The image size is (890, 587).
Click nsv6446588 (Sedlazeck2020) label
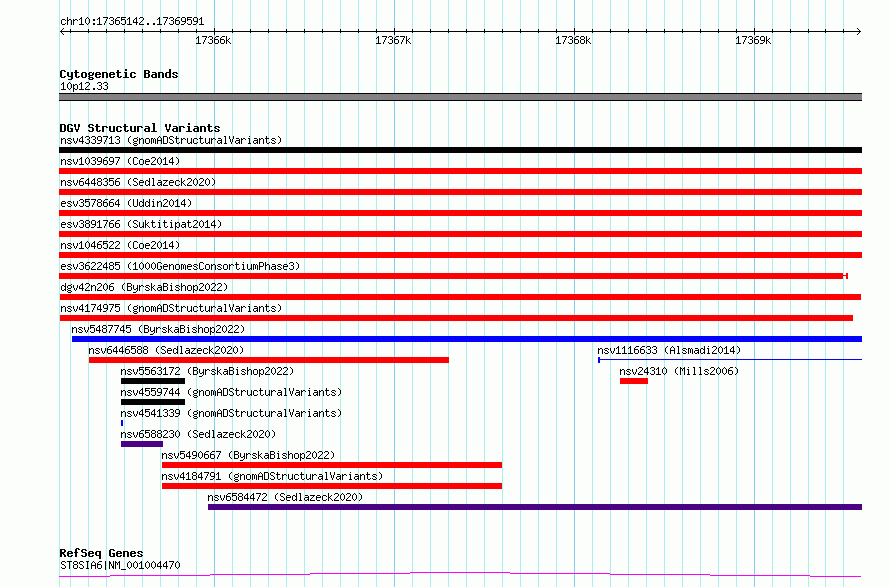click(166, 350)
